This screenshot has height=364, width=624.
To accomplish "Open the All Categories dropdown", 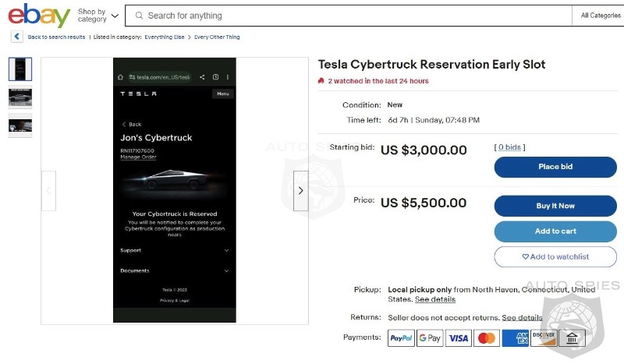I will tap(601, 16).
